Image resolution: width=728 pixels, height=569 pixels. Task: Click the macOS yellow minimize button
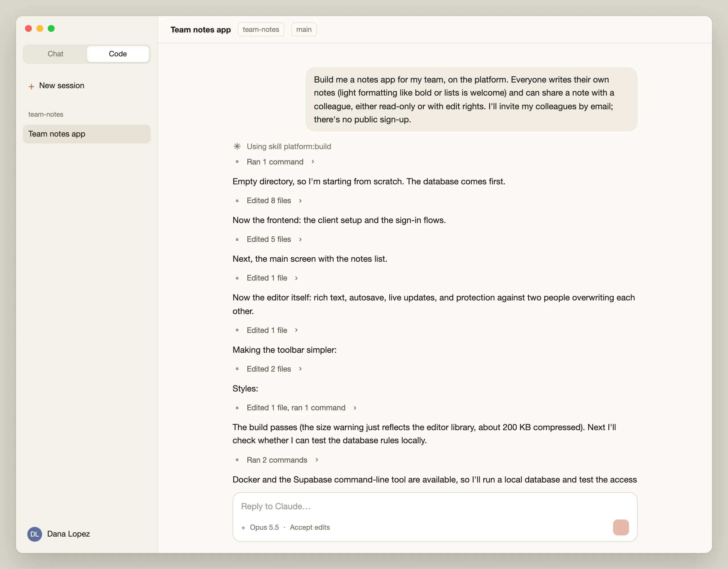40,29
